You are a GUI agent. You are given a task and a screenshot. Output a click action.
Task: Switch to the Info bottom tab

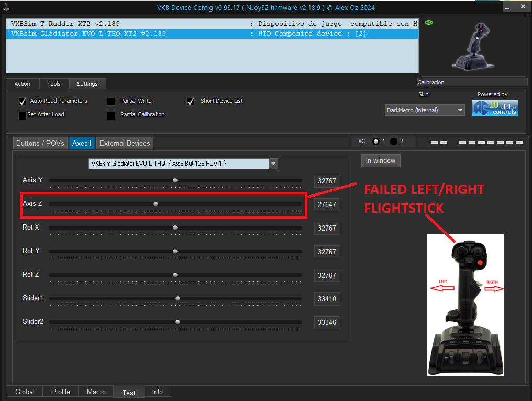[158, 392]
